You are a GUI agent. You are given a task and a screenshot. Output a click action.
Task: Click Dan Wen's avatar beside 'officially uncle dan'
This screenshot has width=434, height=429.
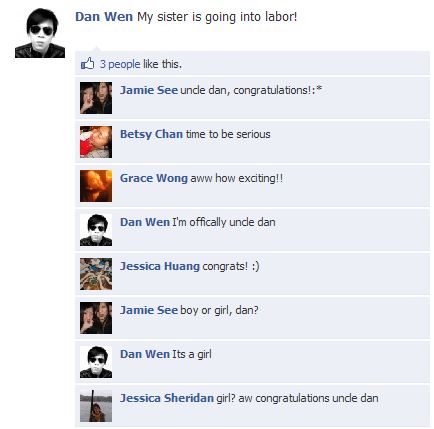point(96,230)
